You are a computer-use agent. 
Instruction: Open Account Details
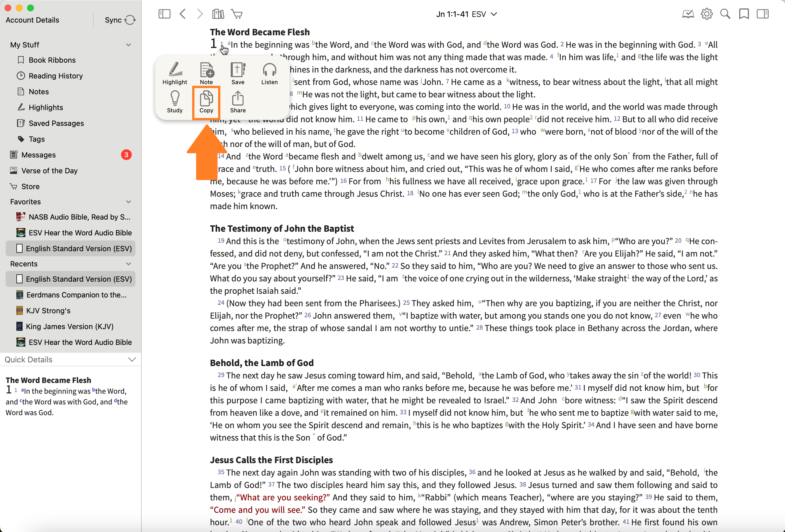click(32, 20)
